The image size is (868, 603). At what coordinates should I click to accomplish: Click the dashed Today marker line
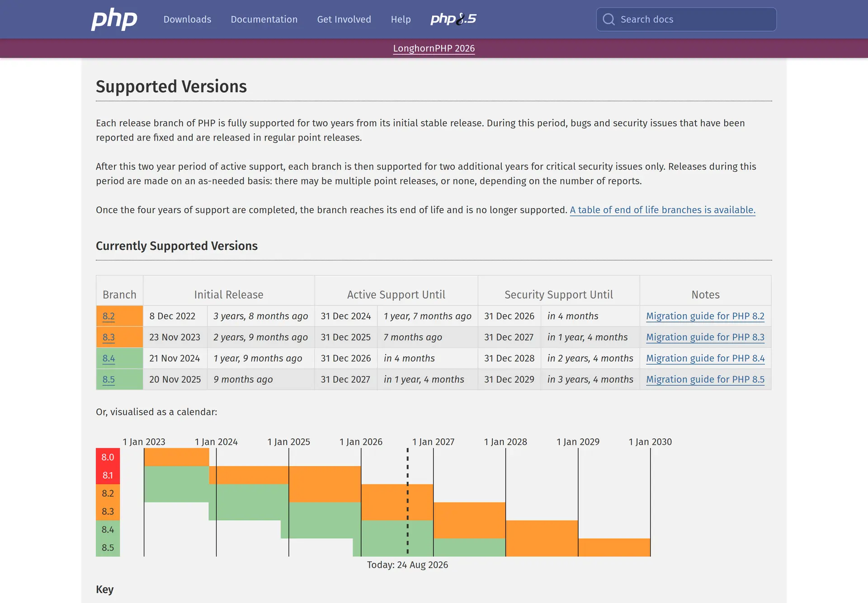click(407, 501)
